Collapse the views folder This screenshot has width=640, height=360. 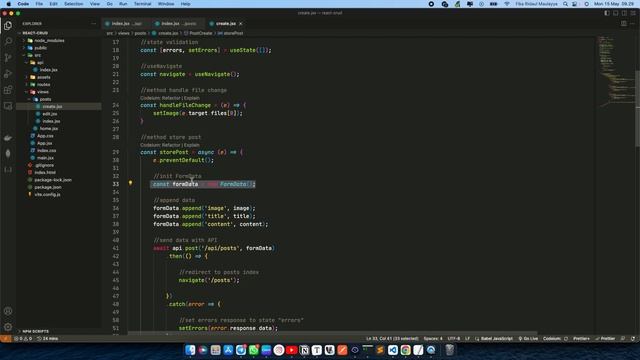coord(43,92)
